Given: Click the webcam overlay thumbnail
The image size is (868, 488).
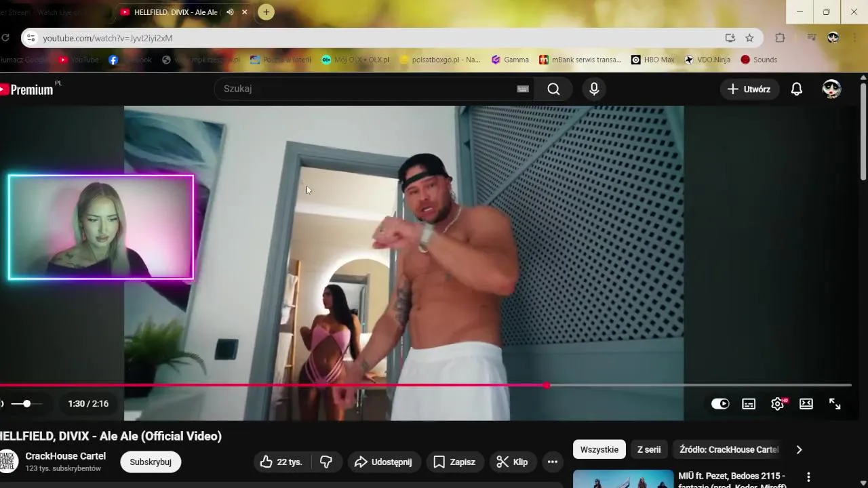Looking at the screenshot, I should coord(101,227).
